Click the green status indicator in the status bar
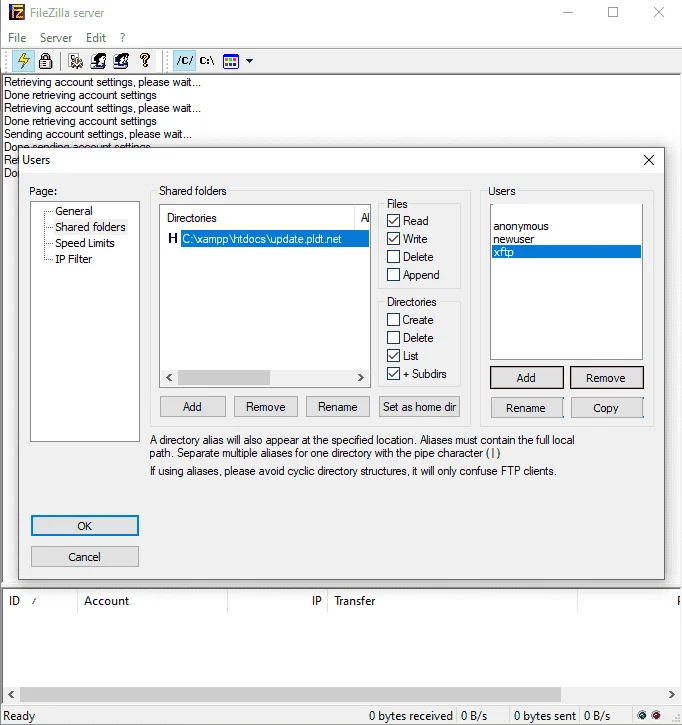This screenshot has width=682, height=725. tap(642, 715)
